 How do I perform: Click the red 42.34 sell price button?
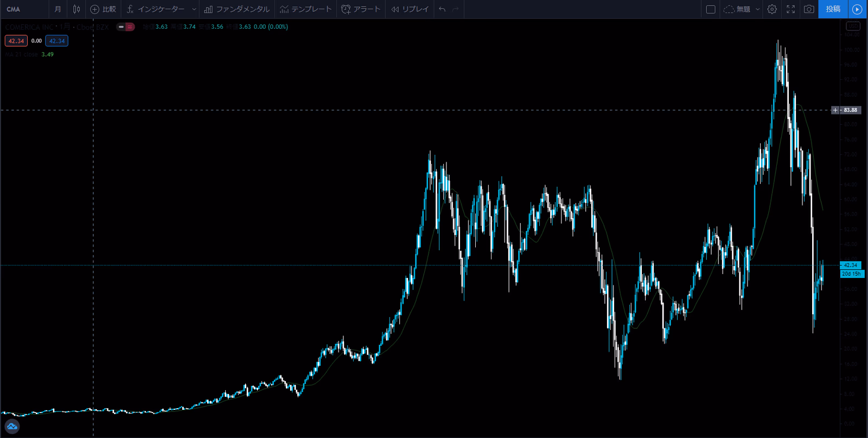(x=16, y=41)
